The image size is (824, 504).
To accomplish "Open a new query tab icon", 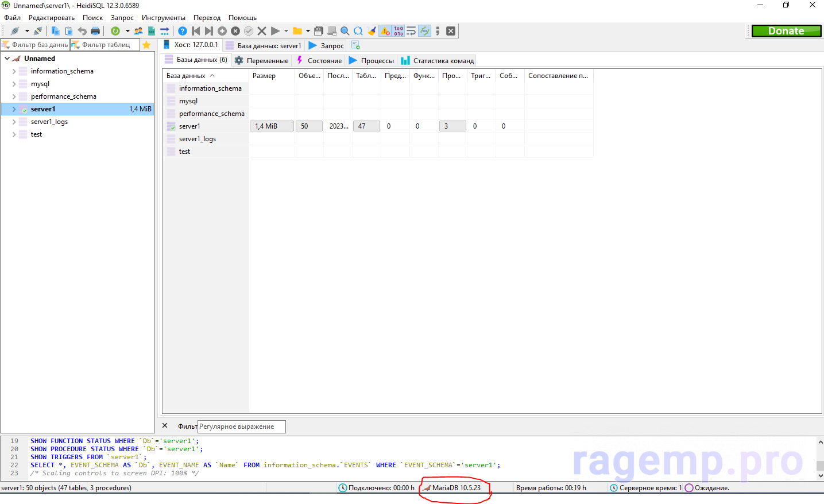I will (355, 45).
